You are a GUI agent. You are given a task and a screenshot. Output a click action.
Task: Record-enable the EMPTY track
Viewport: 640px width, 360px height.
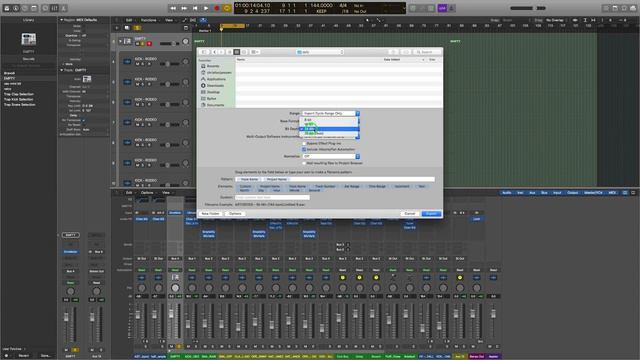149,44
